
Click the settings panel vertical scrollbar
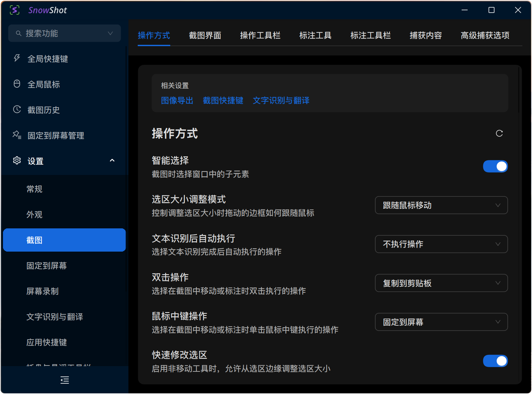[x=519, y=90]
